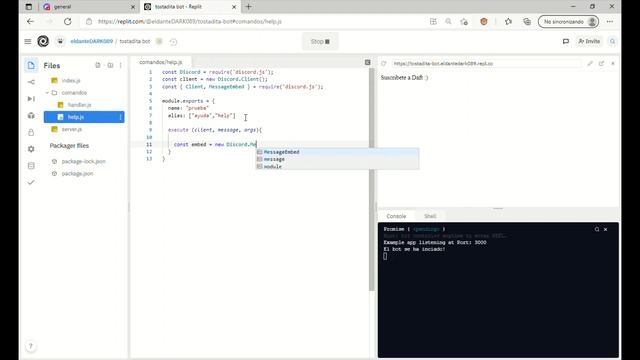
Task: Open browser collections icon
Action: [x=527, y=22]
